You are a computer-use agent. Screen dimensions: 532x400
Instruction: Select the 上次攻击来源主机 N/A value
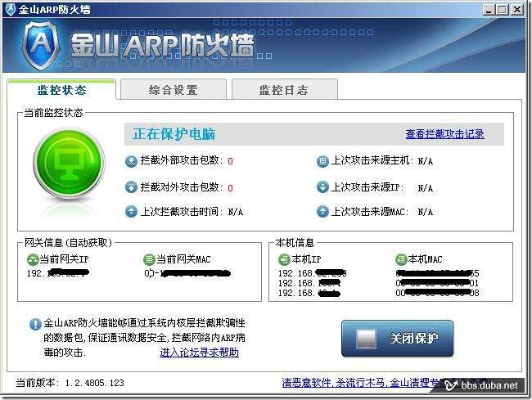click(425, 161)
